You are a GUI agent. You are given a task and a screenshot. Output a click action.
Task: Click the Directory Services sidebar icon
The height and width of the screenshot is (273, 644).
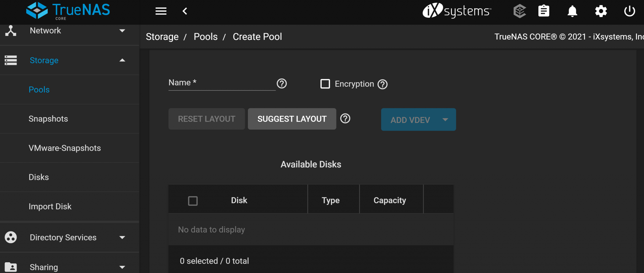[11, 237]
